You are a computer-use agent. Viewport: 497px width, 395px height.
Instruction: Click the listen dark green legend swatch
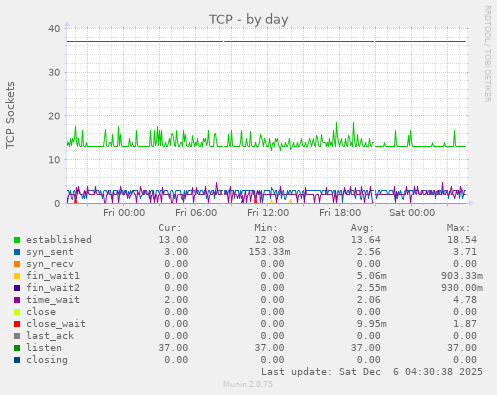pos(17,348)
